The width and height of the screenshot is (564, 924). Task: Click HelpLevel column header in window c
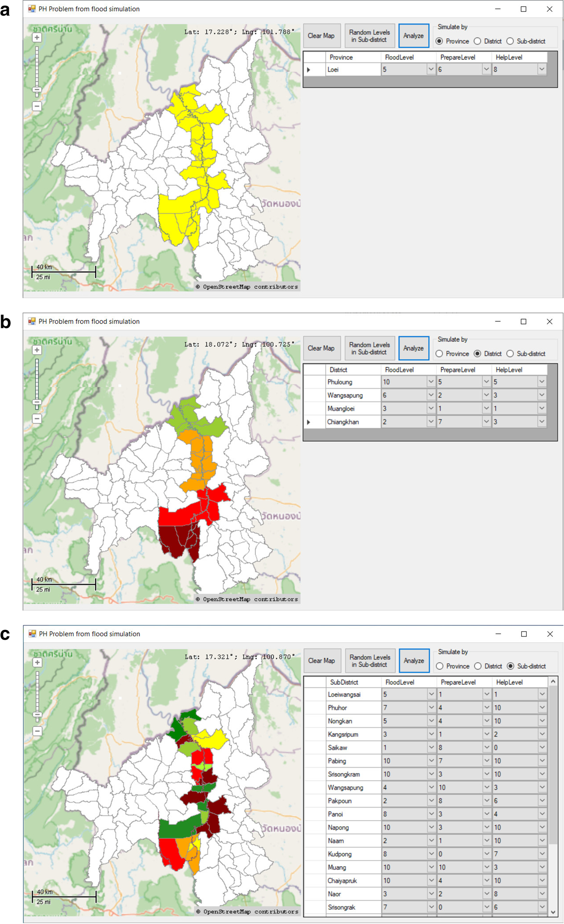pyautogui.click(x=520, y=682)
